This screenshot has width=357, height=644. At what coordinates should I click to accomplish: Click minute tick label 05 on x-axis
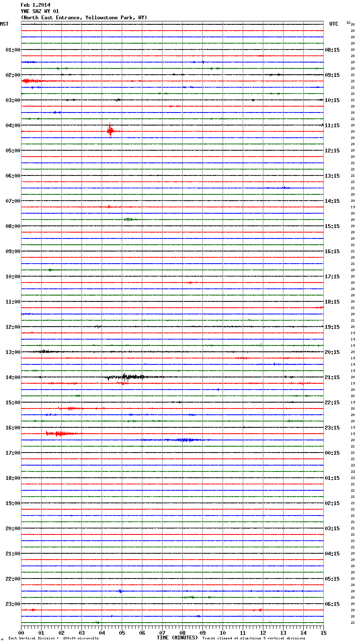click(122, 633)
